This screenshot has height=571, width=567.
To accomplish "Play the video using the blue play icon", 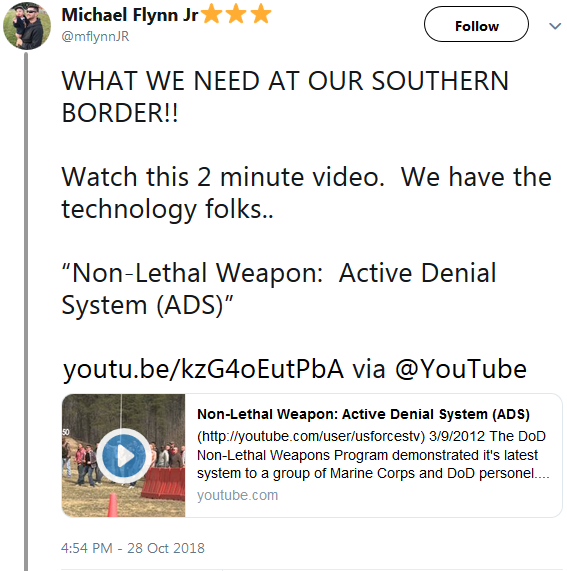I will [x=124, y=456].
